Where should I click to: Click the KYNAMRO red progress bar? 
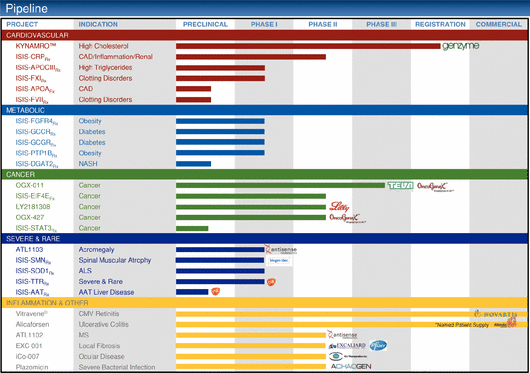pyautogui.click(x=308, y=46)
